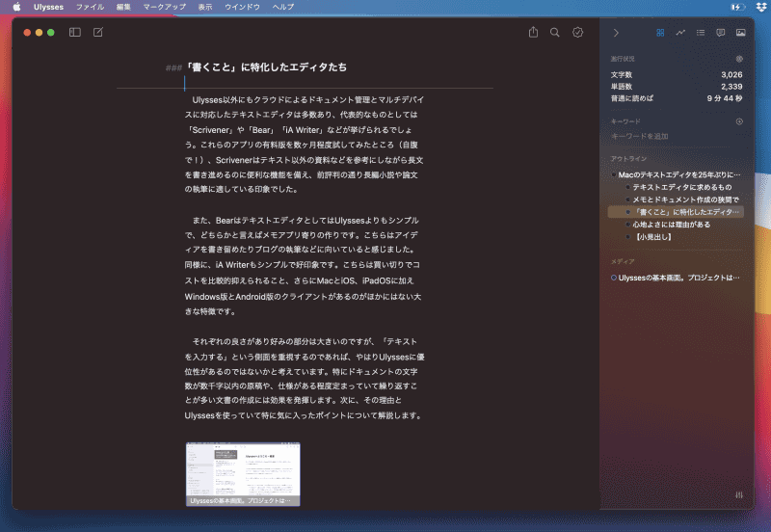
Task: Click the reading time 9 分 44 秒
Action: (725, 98)
